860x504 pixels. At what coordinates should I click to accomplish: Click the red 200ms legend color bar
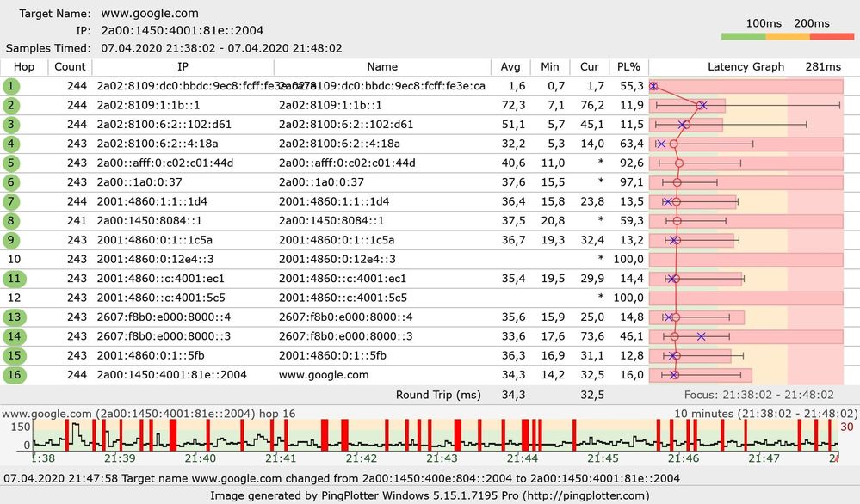tap(832, 37)
